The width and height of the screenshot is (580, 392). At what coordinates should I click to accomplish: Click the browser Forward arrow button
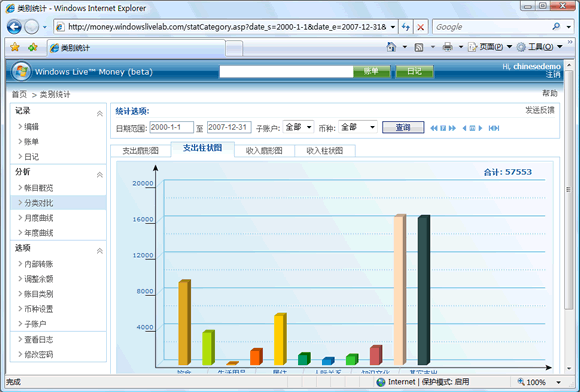[31, 27]
